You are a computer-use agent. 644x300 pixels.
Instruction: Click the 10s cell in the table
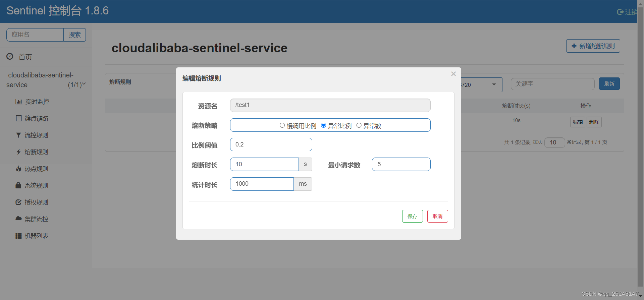coord(517,120)
